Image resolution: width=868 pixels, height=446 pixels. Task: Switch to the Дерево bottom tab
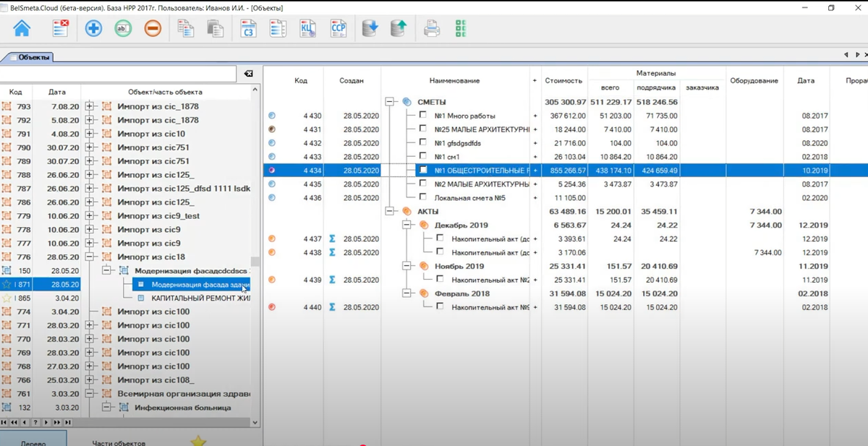(33, 439)
